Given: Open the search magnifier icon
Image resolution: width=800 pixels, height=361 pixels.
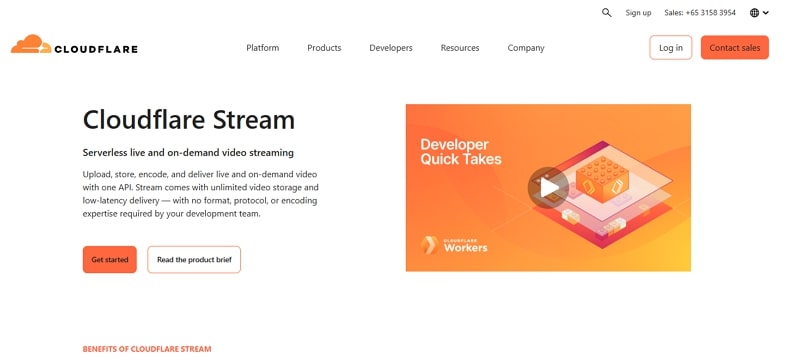Looking at the screenshot, I should [606, 13].
